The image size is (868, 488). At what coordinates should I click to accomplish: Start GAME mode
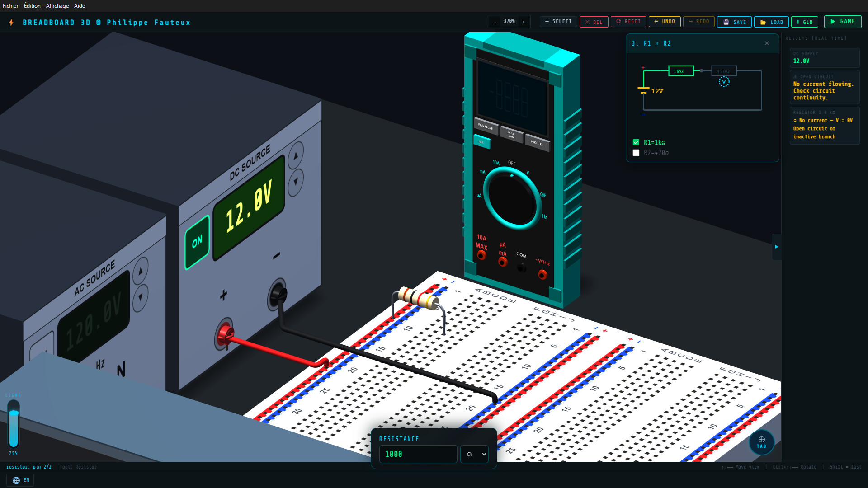point(842,22)
